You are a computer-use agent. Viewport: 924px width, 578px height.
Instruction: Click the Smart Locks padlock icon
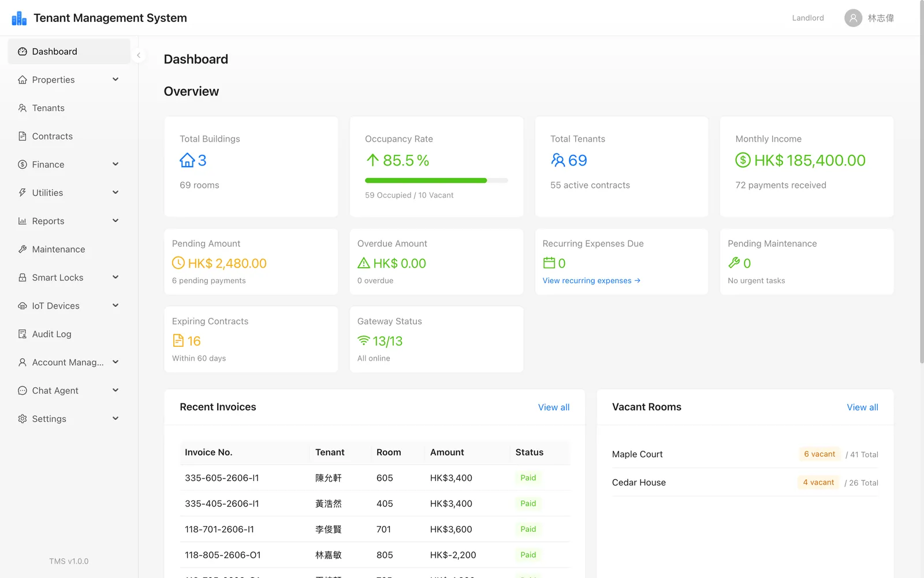click(x=23, y=277)
